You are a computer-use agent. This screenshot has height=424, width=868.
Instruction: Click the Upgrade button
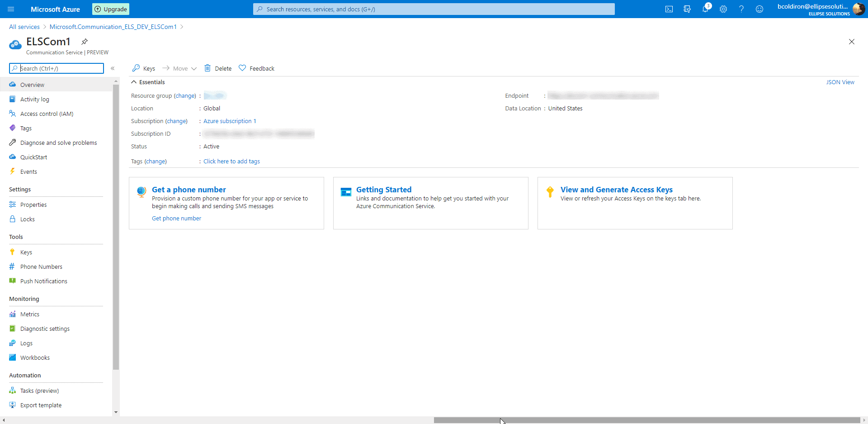pyautogui.click(x=111, y=9)
